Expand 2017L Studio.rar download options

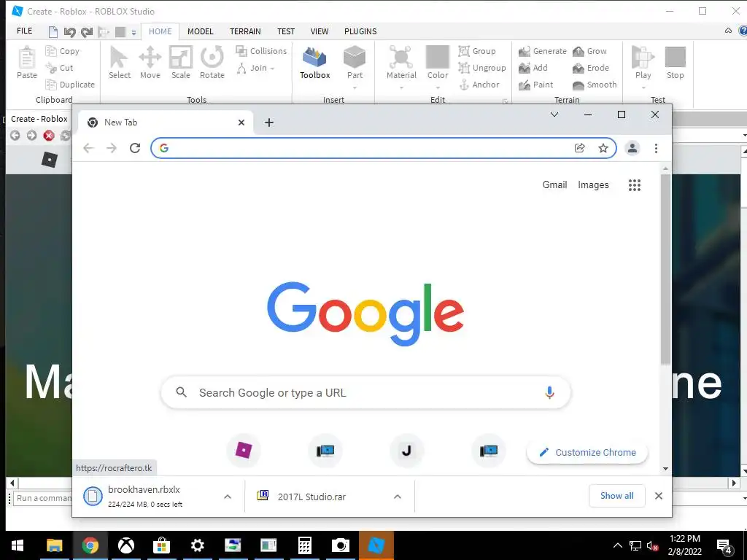[x=398, y=497]
